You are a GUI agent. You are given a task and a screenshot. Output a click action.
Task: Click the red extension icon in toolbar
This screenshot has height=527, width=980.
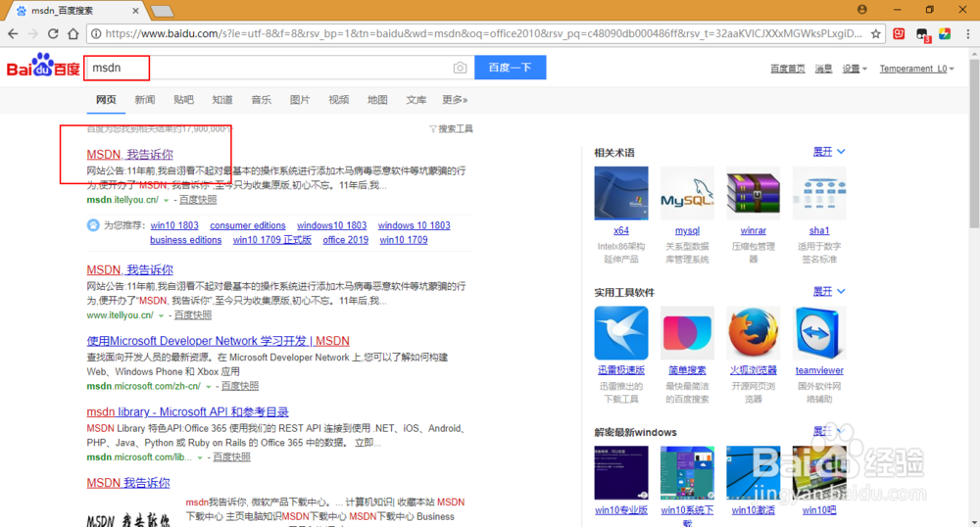pyautogui.click(x=899, y=33)
